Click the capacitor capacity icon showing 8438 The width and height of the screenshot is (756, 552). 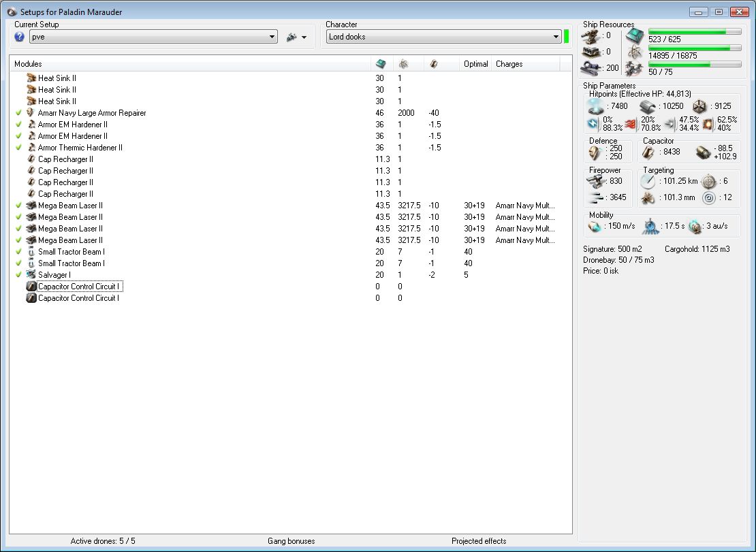pyautogui.click(x=648, y=152)
